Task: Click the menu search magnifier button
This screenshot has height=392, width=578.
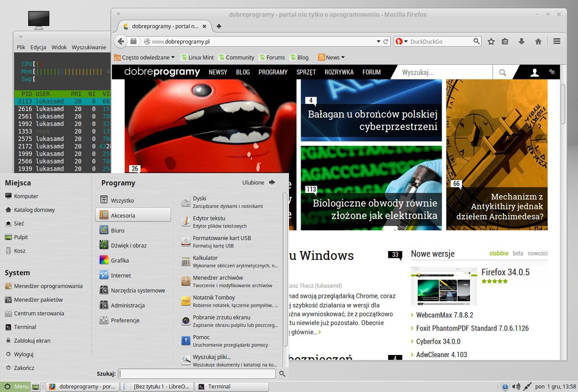Action: pos(282,374)
